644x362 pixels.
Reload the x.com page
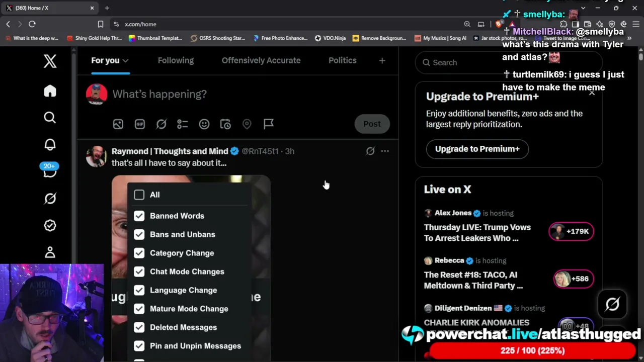(32, 24)
